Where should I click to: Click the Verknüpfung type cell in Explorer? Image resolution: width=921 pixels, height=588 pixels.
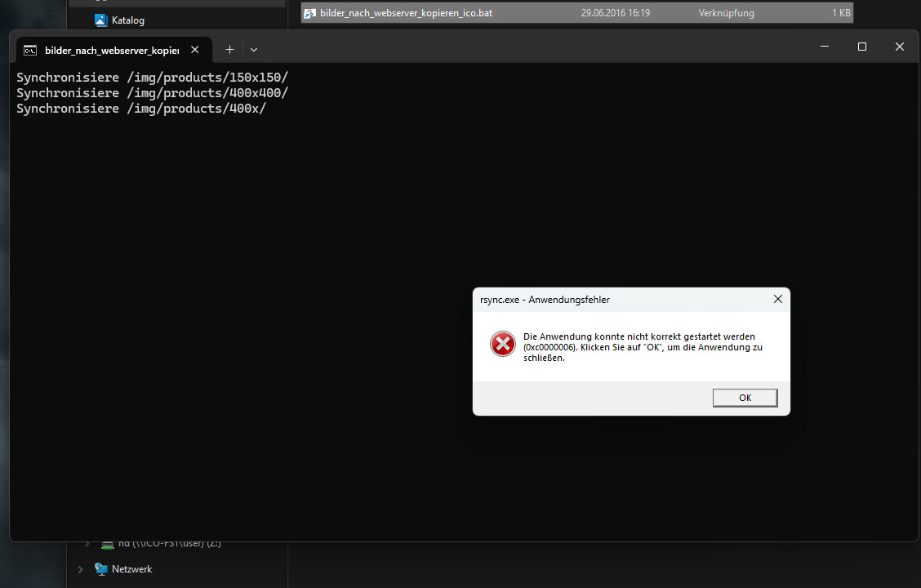(x=726, y=13)
